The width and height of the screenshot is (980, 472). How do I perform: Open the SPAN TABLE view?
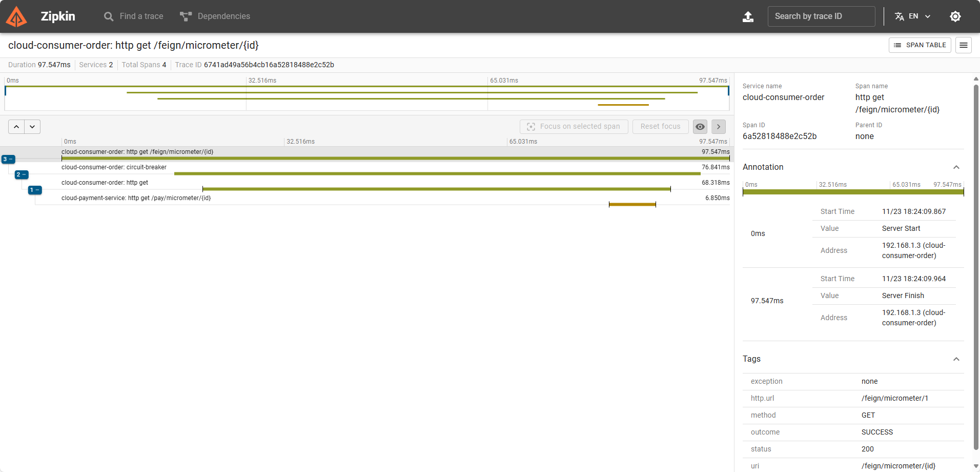coord(920,45)
